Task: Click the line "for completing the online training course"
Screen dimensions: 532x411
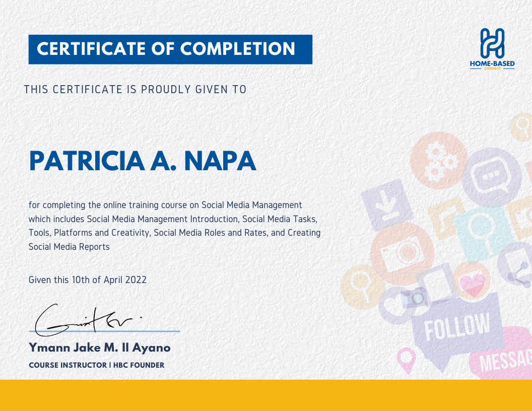Action: [x=165, y=205]
